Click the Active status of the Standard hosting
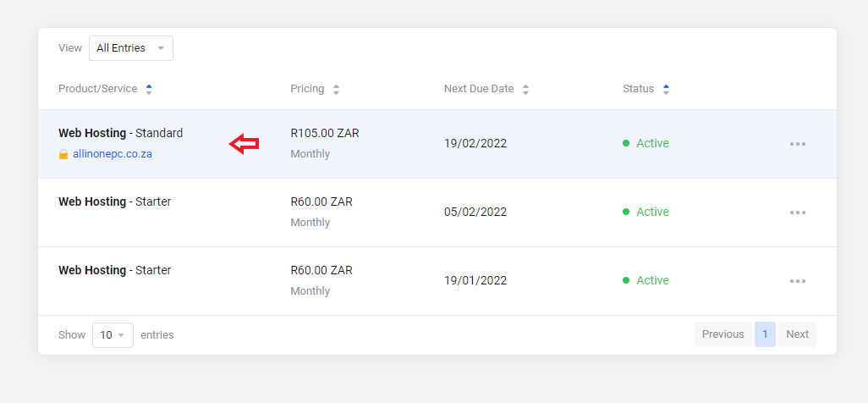The height and width of the screenshot is (403, 868). click(x=651, y=144)
